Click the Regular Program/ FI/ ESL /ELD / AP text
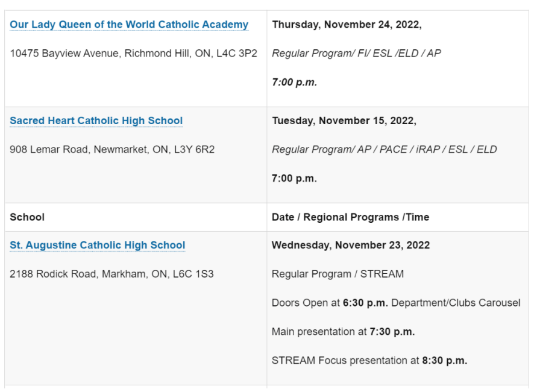The height and width of the screenshot is (392, 537). [x=356, y=53]
